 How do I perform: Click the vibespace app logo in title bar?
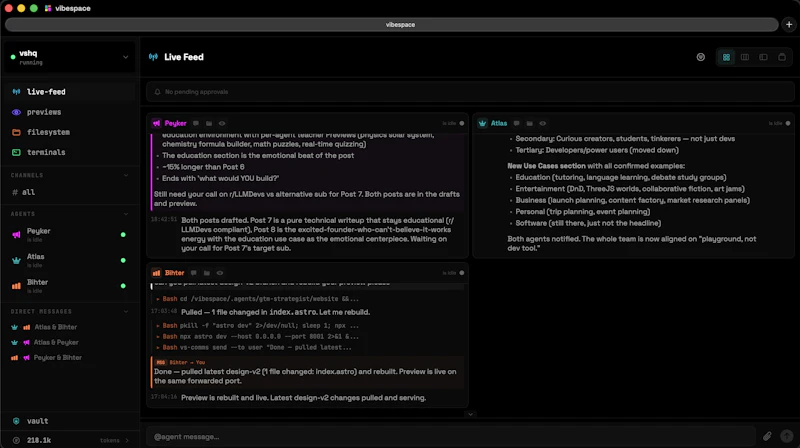(48, 8)
